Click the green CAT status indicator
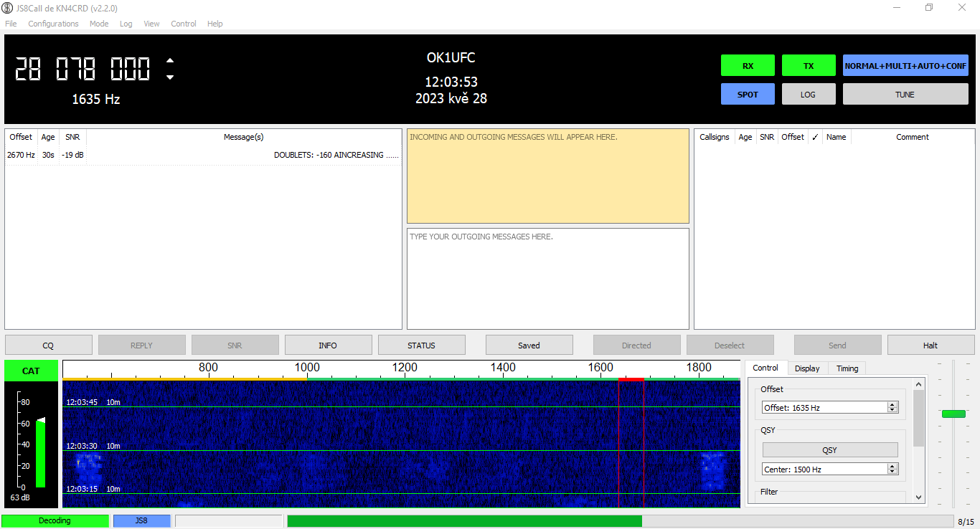Image resolution: width=980 pixels, height=529 pixels. pos(31,371)
